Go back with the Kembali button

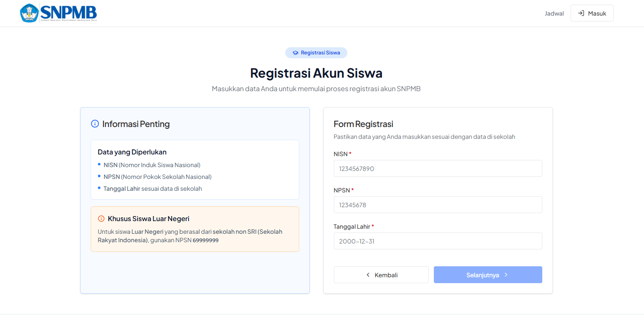(x=381, y=275)
